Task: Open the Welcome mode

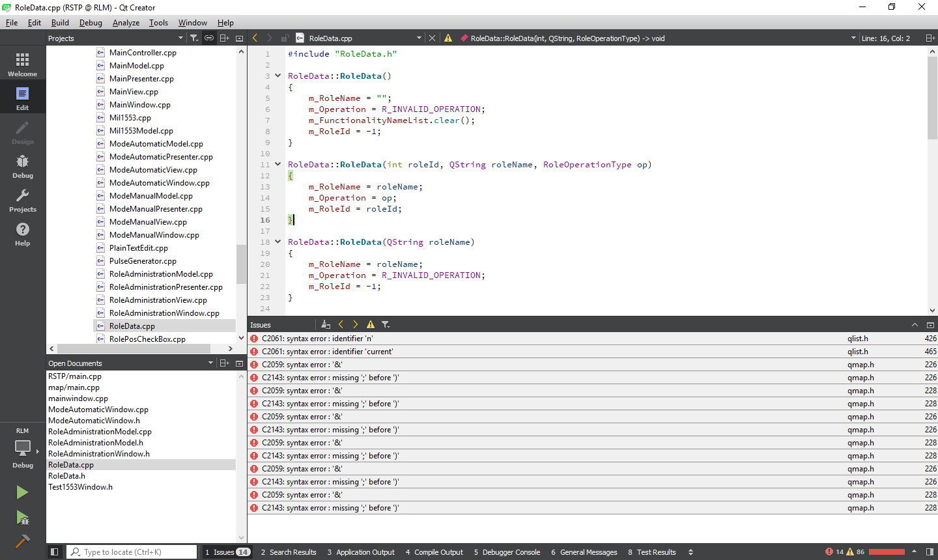Action: point(22,64)
